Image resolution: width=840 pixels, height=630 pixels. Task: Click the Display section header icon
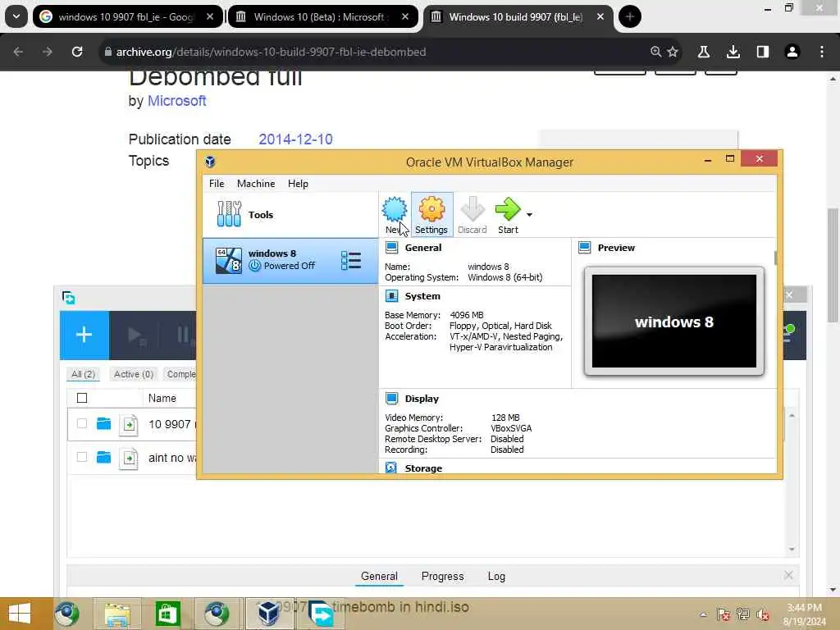click(x=391, y=399)
